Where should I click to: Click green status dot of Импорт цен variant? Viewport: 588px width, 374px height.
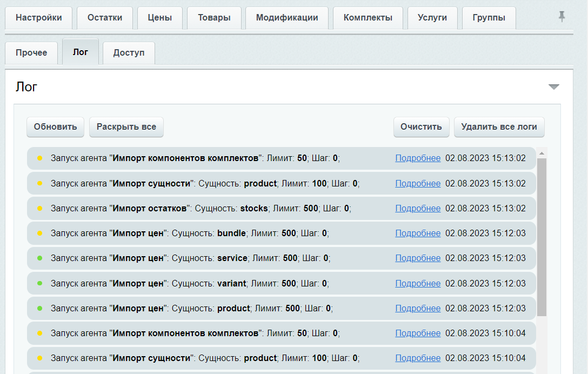[x=39, y=283]
